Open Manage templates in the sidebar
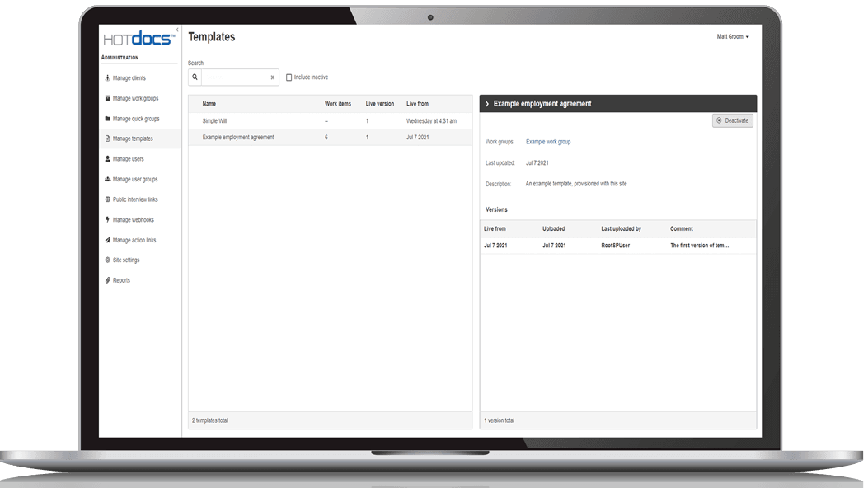The height and width of the screenshot is (488, 868). [133, 139]
